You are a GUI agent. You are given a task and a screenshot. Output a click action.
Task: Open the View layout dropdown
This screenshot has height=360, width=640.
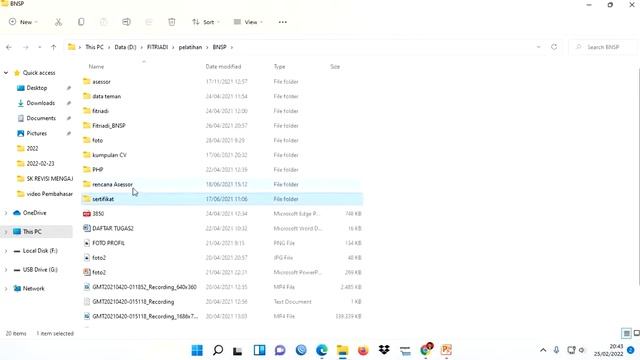tap(248, 22)
